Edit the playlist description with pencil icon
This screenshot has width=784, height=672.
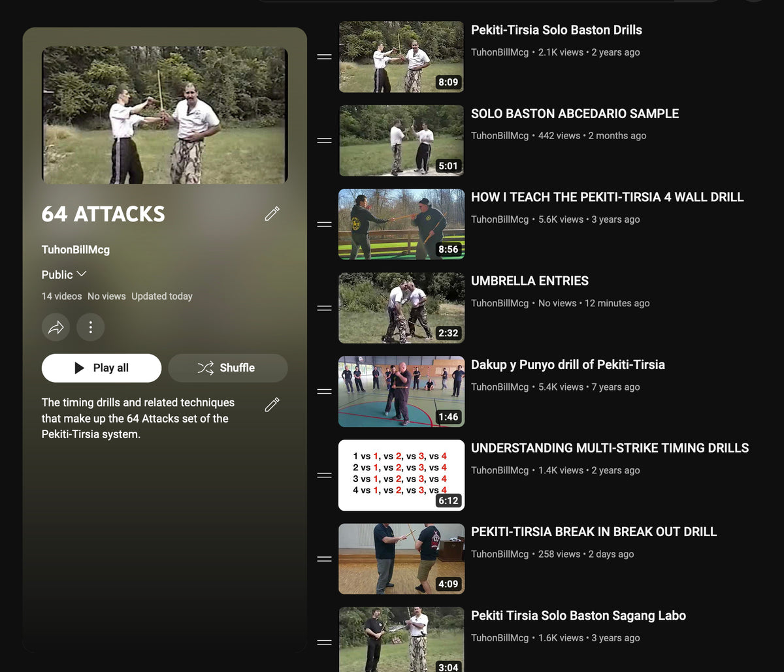(272, 404)
